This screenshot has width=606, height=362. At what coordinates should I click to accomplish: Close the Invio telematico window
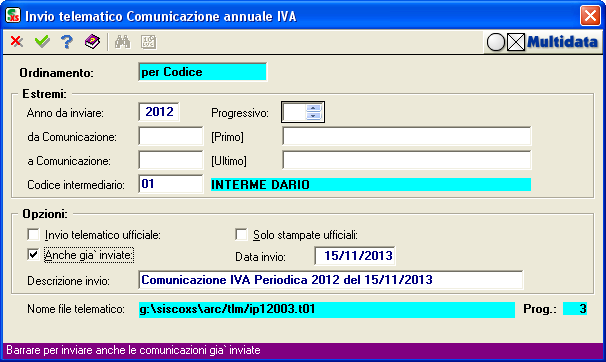point(590,16)
